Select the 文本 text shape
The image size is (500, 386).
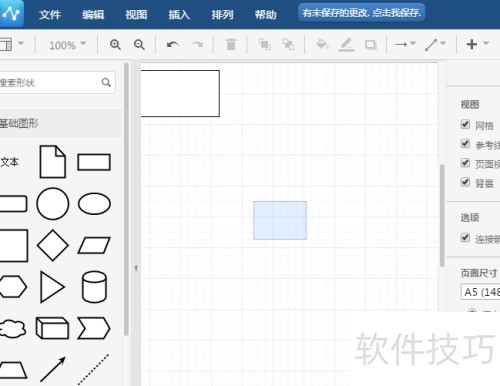(x=9, y=162)
